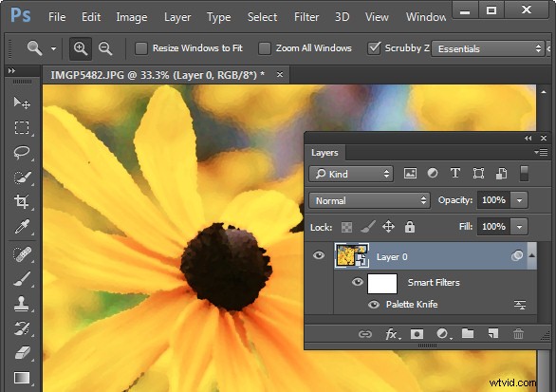Image resolution: width=556 pixels, height=392 pixels.
Task: Open the Layer menu
Action: 177,17
